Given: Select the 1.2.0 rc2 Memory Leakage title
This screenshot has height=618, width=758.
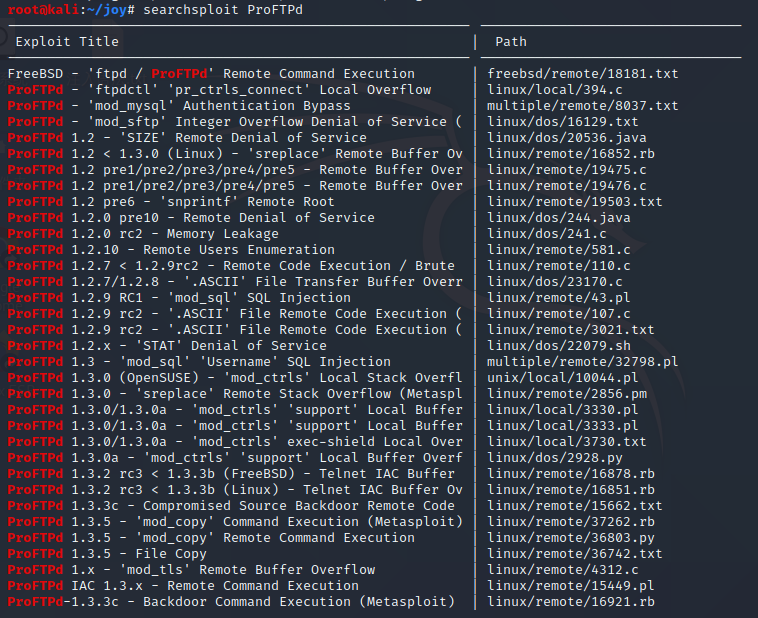Looking at the screenshot, I should pyautogui.click(x=143, y=233).
